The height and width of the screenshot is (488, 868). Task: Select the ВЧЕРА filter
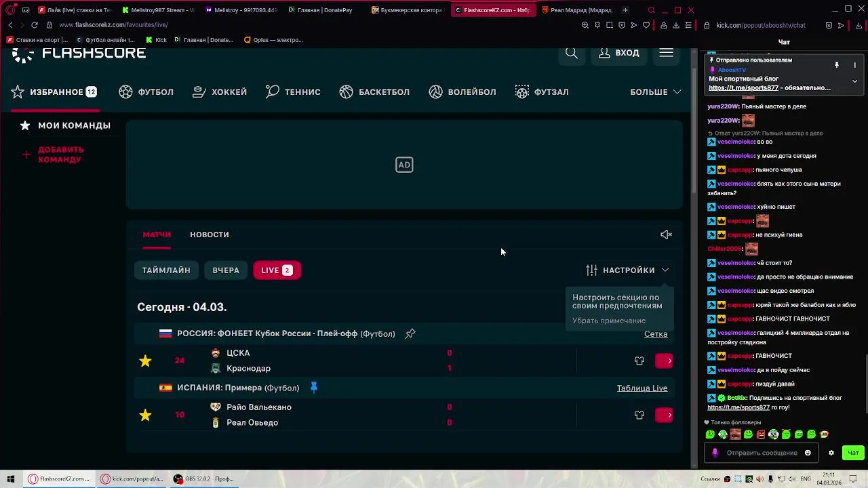pyautogui.click(x=226, y=270)
